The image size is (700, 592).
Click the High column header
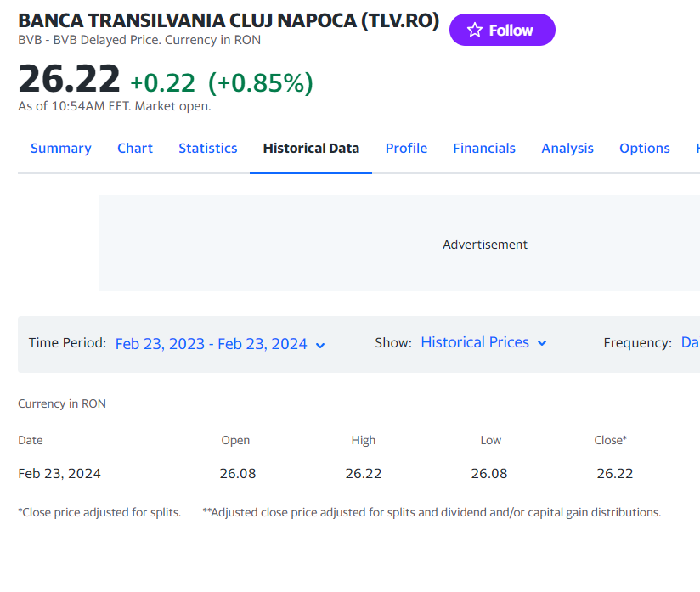point(363,440)
